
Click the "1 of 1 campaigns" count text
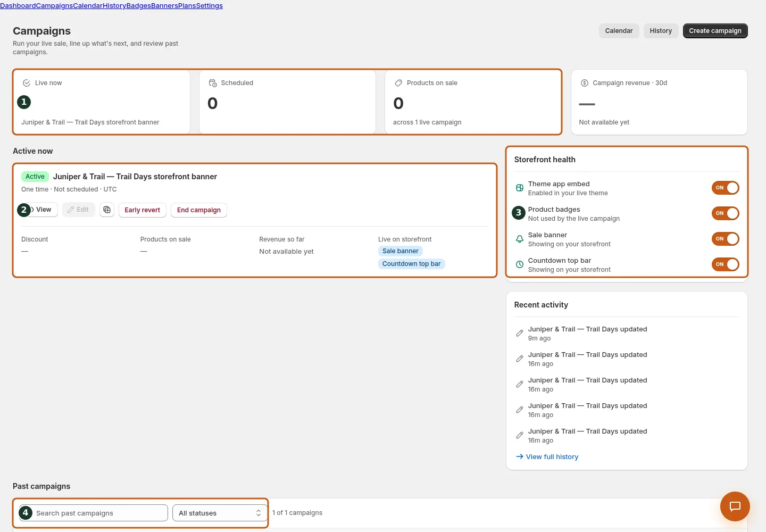coord(297,513)
